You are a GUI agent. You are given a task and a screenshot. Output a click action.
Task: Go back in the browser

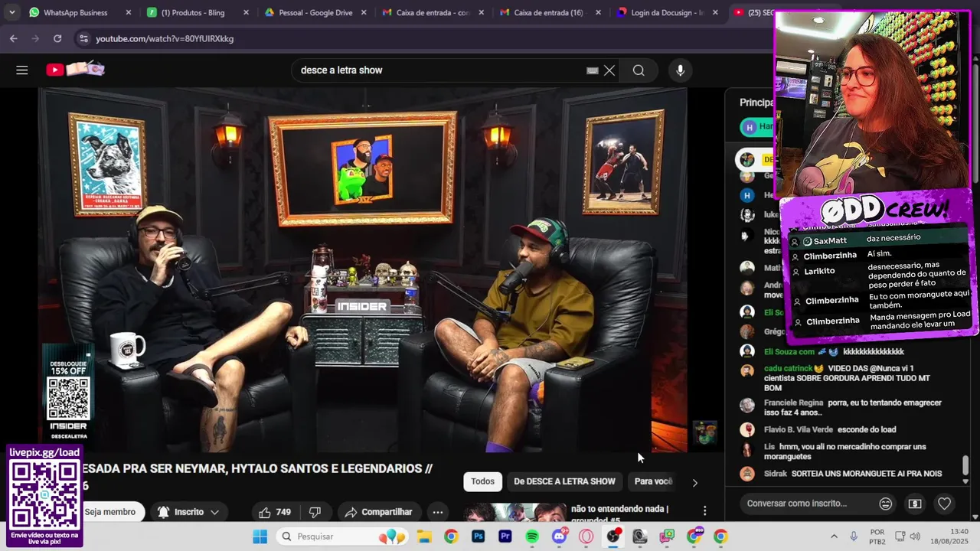pyautogui.click(x=14, y=38)
